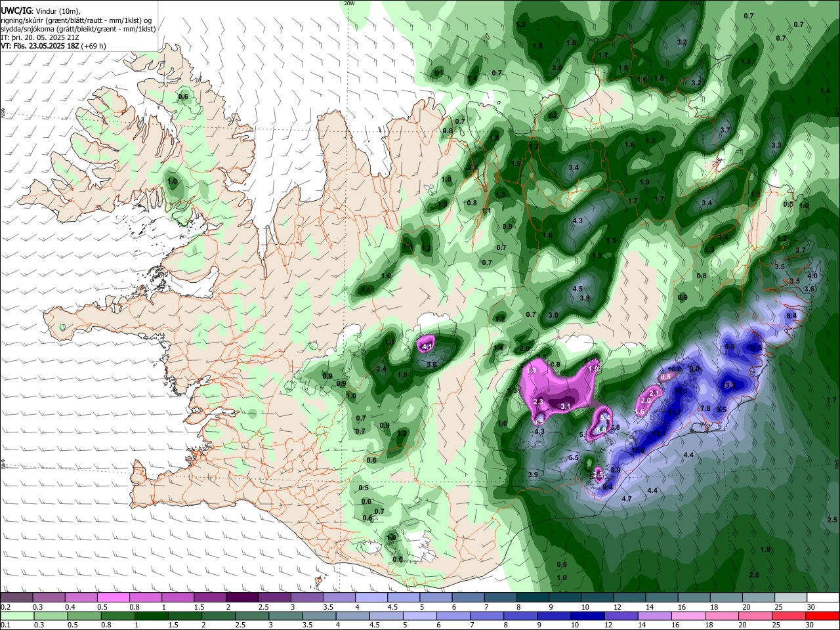Click the 11.1 value in the dark blue band
Screen dimensions: 840x630
tap(681, 391)
